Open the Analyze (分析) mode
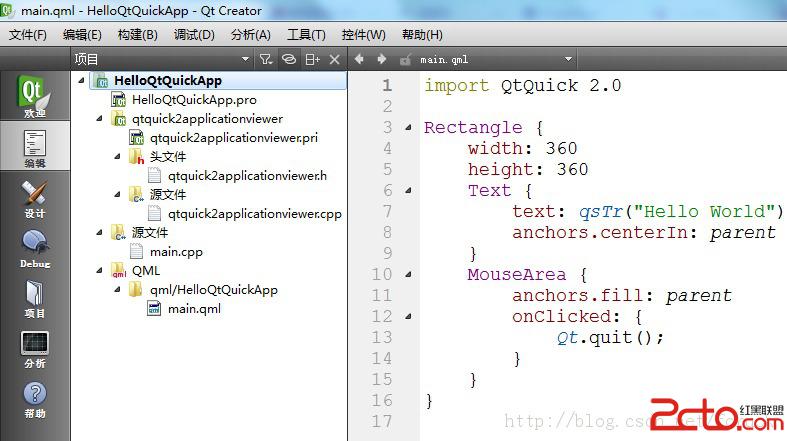This screenshot has height=441, width=787. [35, 349]
